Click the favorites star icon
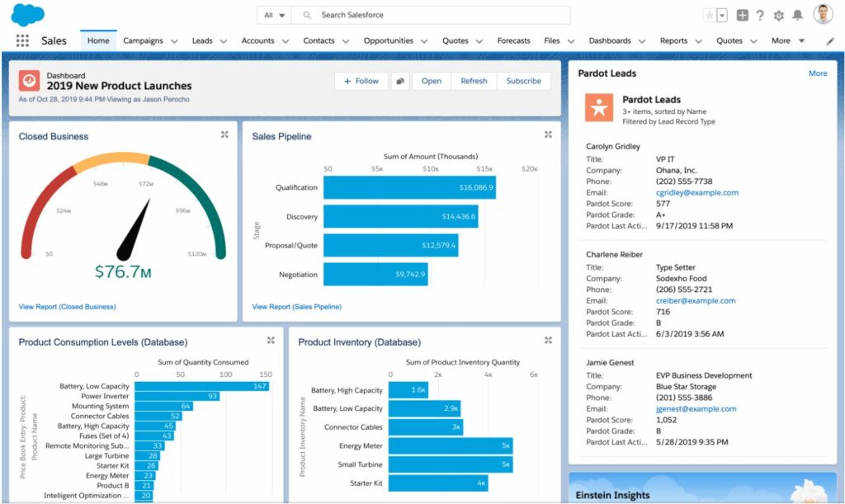 [710, 16]
